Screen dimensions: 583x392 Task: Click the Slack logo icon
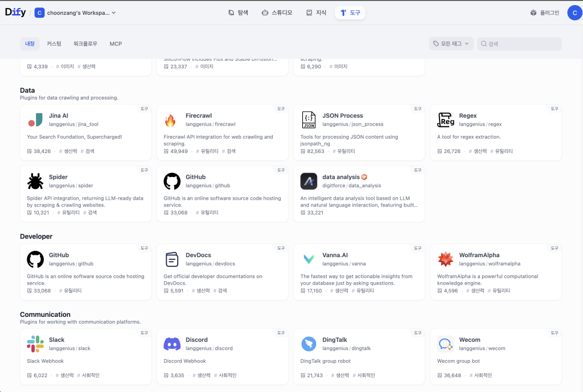[x=35, y=344]
